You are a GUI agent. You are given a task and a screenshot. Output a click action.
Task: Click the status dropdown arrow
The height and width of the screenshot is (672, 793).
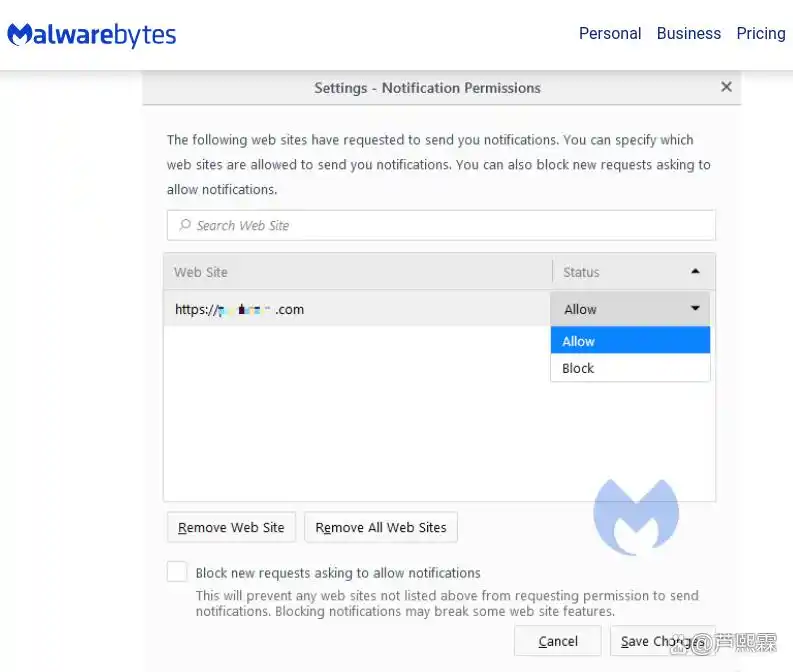[695, 308]
